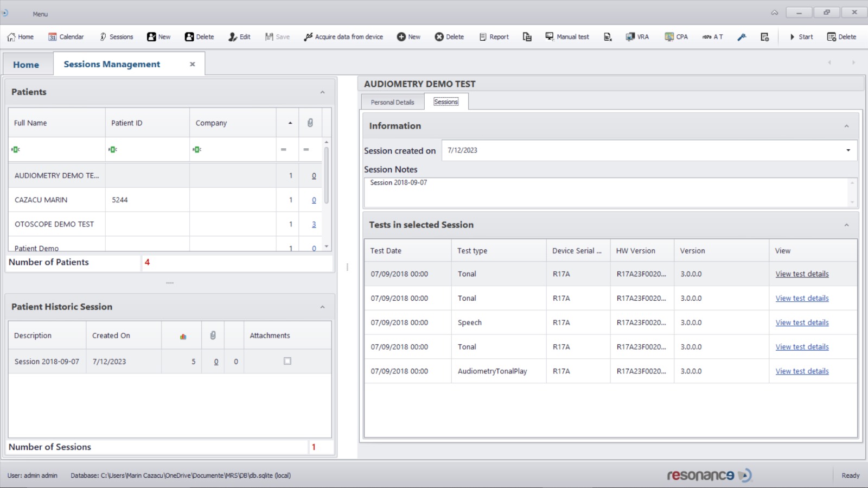Screen dimensions: 868x488
Task: Click into the Session Notes text field
Action: pos(605,193)
